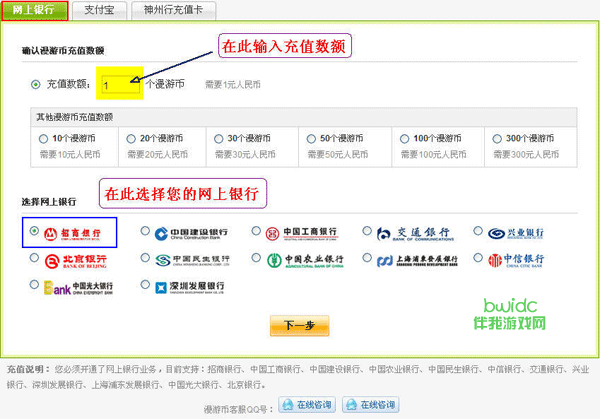600x419 pixels.
Task: Choose the 交通银行 radio button
Action: point(367,231)
